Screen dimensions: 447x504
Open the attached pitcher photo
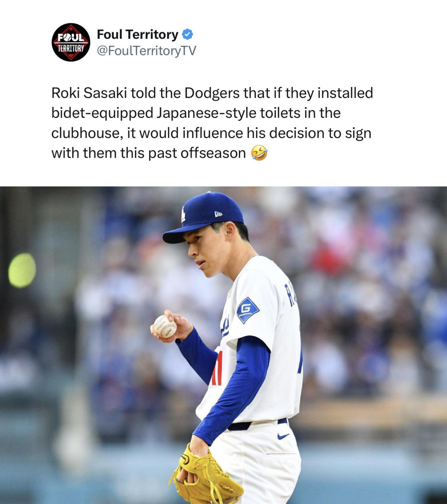(x=224, y=345)
